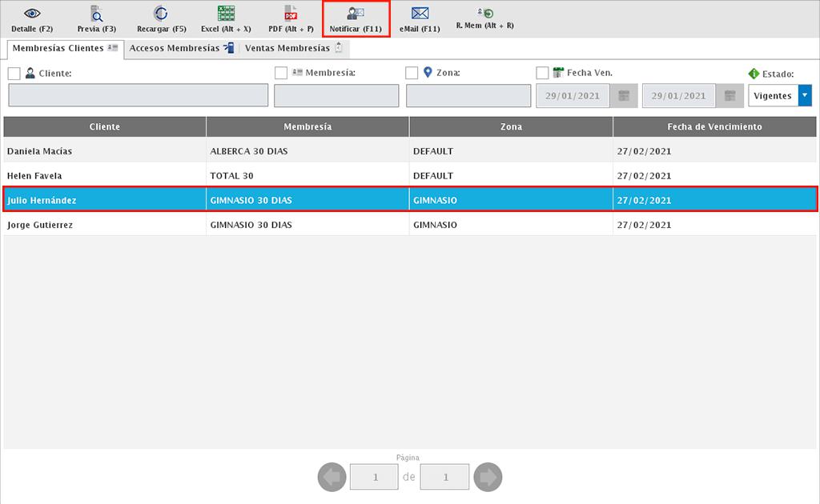Enable the Cliente filter checkbox
This screenshot has width=820, height=504.
[x=14, y=74]
